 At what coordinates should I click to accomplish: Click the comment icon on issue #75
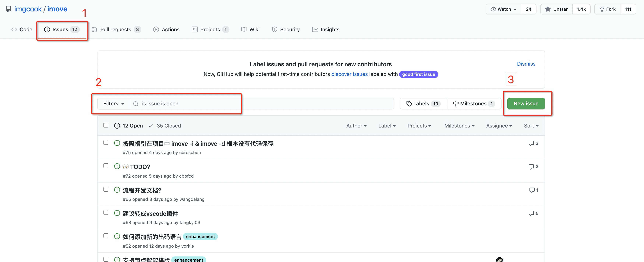[x=531, y=143]
